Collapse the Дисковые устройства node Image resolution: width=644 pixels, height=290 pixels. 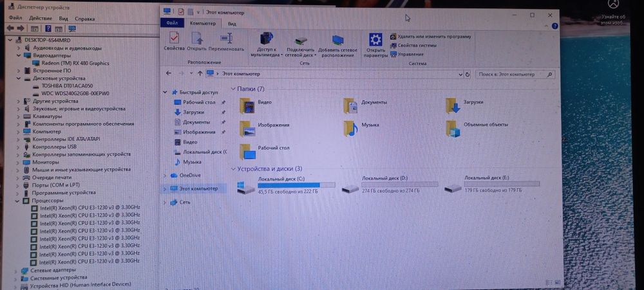coord(19,78)
